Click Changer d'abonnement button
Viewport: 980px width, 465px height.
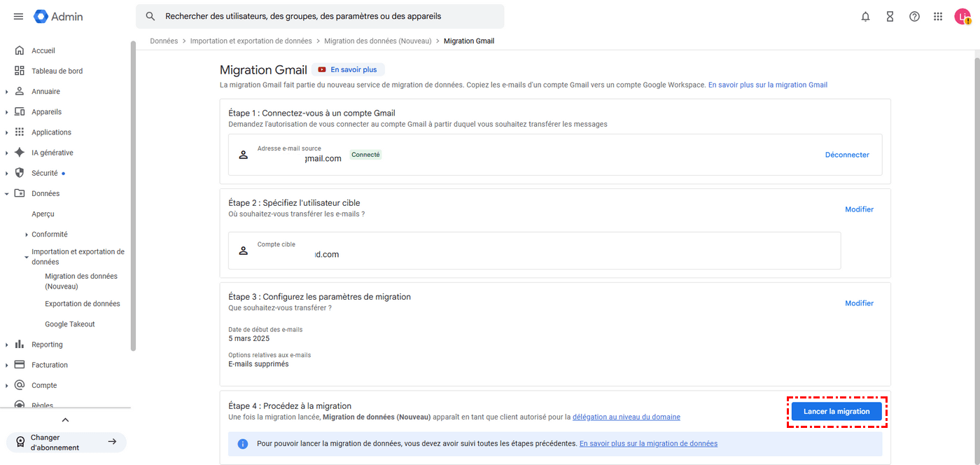[66, 442]
